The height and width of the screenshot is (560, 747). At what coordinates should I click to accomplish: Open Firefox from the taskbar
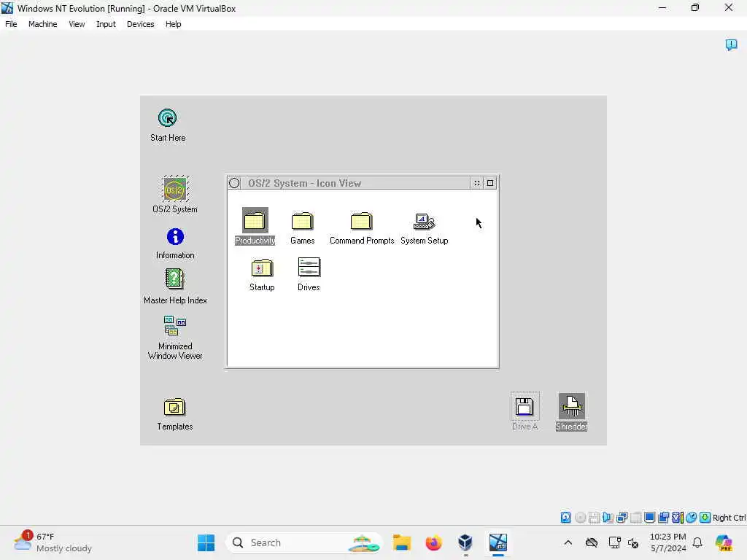433,542
